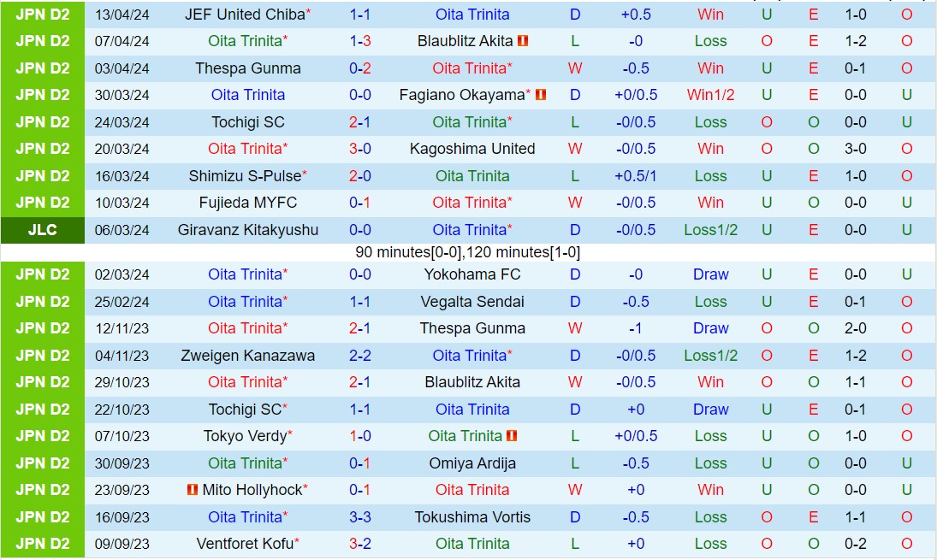The height and width of the screenshot is (560, 937).
Task: Click the red card icon beside Blaublitz Akita
Action: pyautogui.click(x=523, y=41)
